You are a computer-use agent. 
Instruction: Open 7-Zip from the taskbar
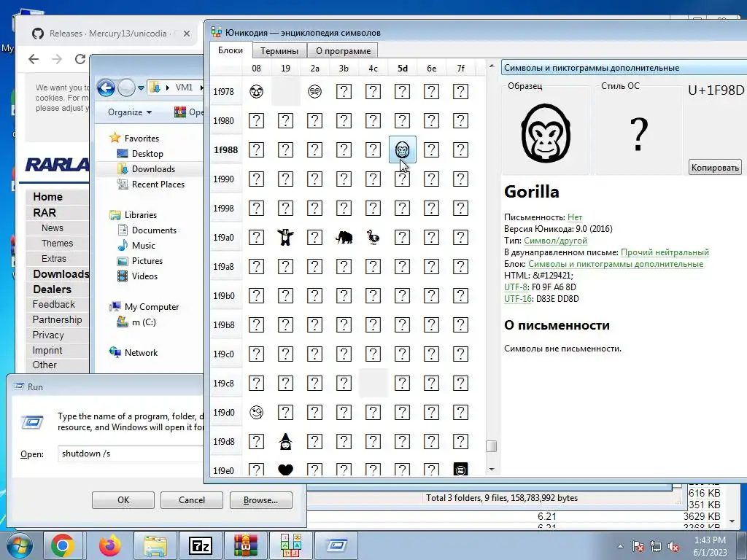[200, 545]
